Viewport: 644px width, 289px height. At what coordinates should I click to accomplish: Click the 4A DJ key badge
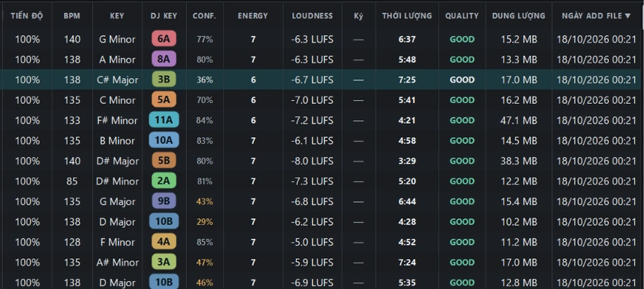(164, 242)
